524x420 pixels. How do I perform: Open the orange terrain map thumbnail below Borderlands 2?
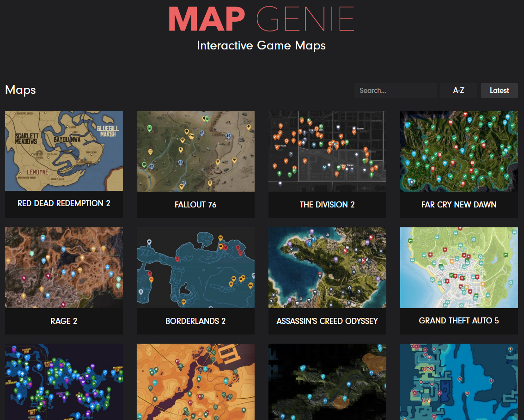[x=195, y=382]
